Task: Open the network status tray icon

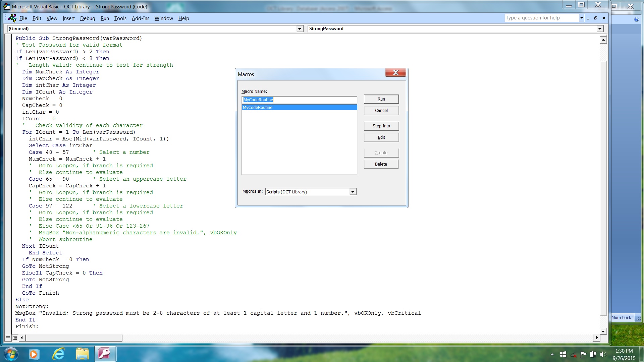Action: coord(573,354)
